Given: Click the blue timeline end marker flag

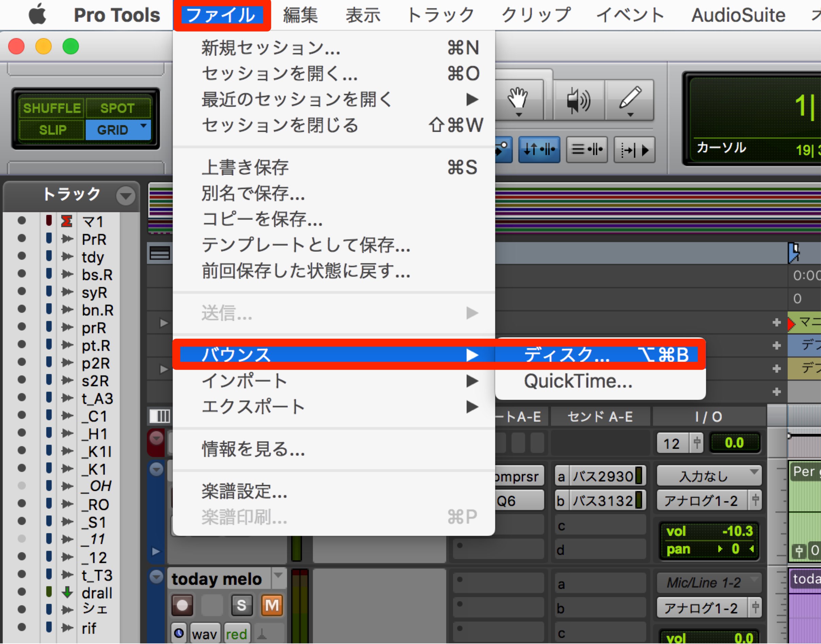Looking at the screenshot, I should (x=793, y=252).
